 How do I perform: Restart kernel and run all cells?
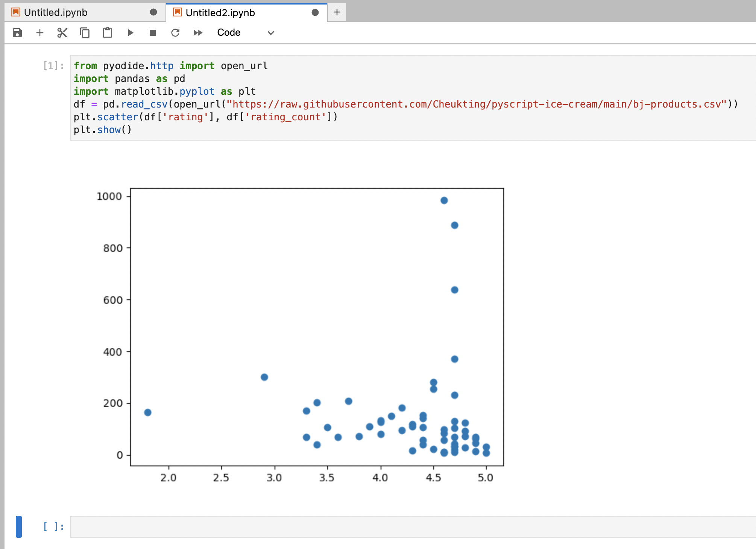(198, 33)
